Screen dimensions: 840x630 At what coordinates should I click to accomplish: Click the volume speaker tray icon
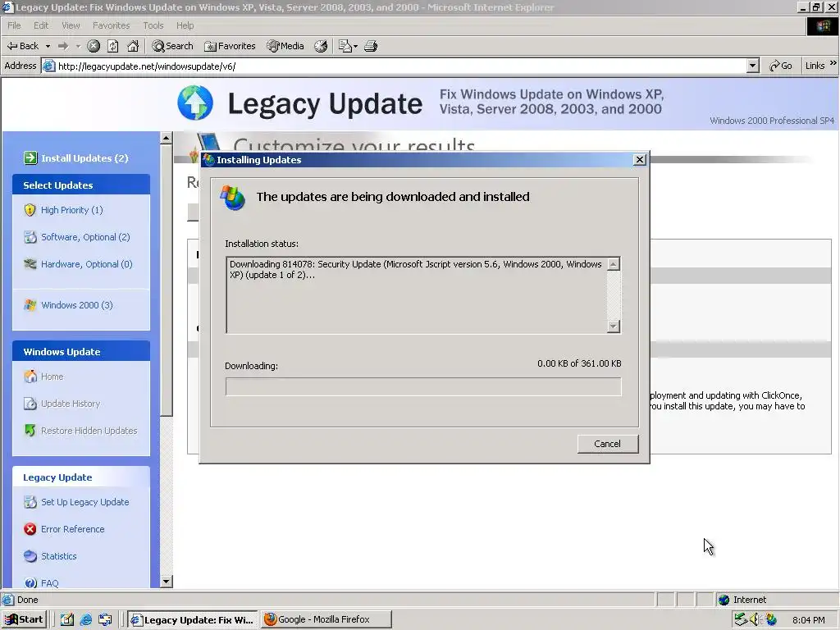pos(755,619)
